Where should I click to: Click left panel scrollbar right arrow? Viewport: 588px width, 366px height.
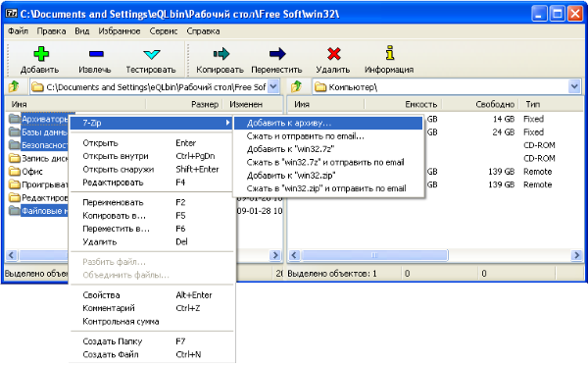pyautogui.click(x=274, y=255)
